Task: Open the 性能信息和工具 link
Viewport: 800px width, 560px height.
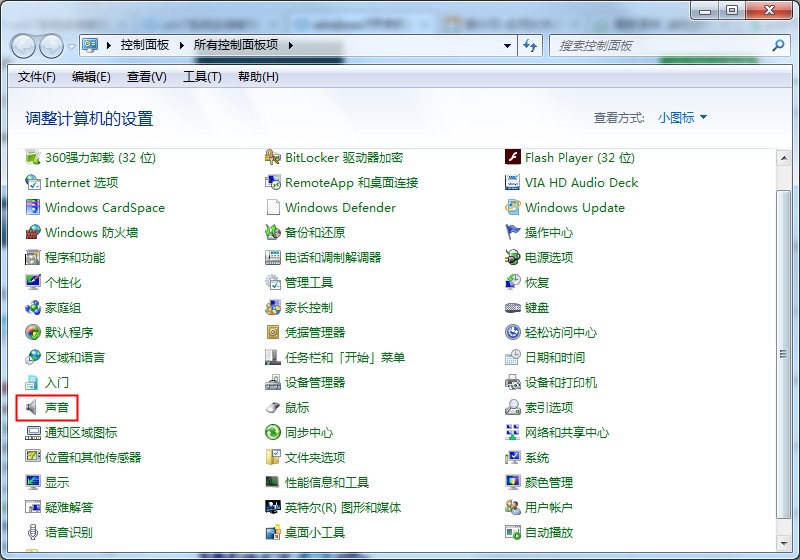Action: coord(327,482)
